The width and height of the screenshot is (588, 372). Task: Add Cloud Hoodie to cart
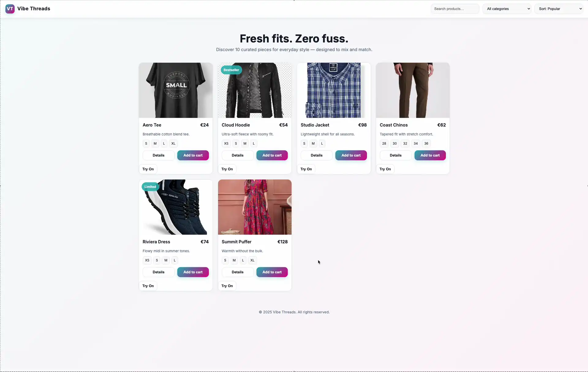[x=272, y=155]
